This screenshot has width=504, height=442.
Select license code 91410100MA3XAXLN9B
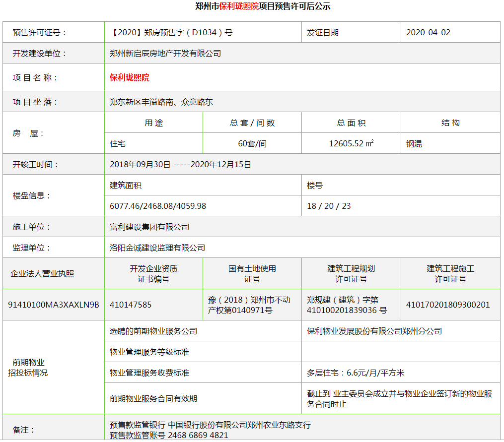53,305
